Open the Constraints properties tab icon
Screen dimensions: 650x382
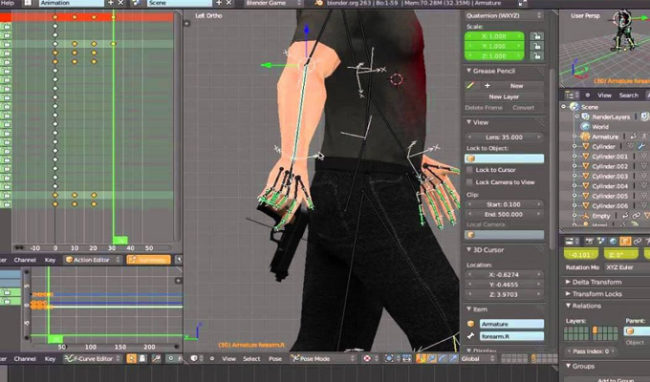pyautogui.click(x=637, y=241)
